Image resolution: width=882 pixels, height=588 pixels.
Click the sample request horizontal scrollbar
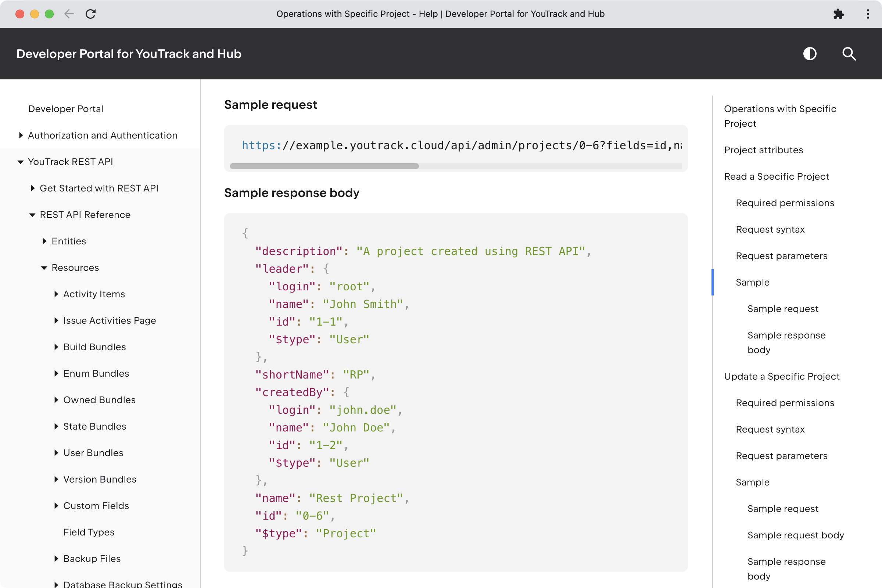pyautogui.click(x=325, y=166)
